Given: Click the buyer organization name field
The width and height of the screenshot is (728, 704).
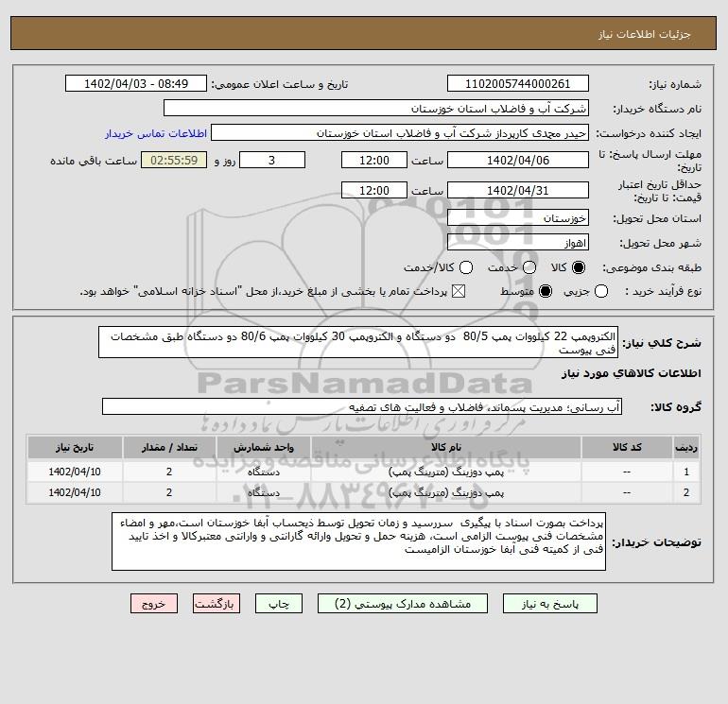Looking at the screenshot, I should coord(376,109).
